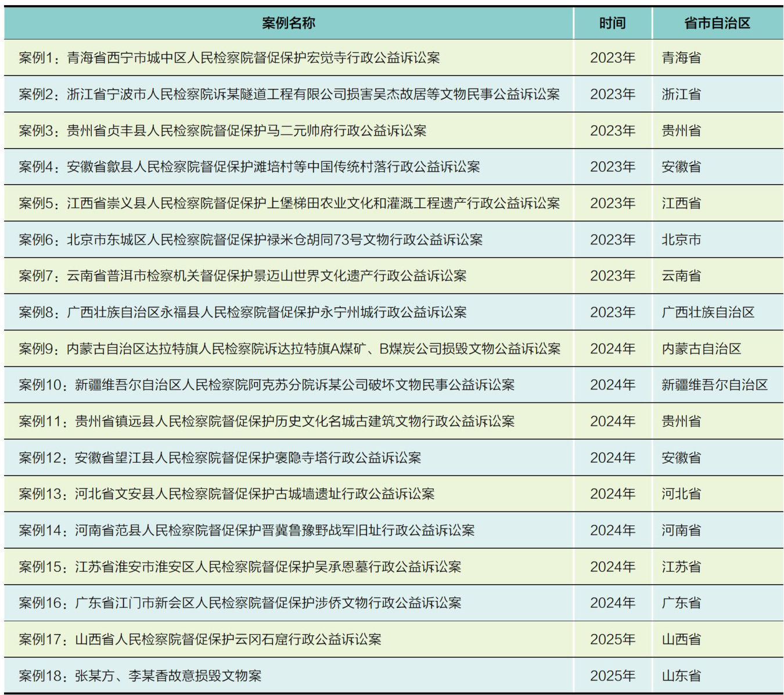Click the 案例9 达拉特旗 case title
The image size is (784, 695).
click(289, 349)
